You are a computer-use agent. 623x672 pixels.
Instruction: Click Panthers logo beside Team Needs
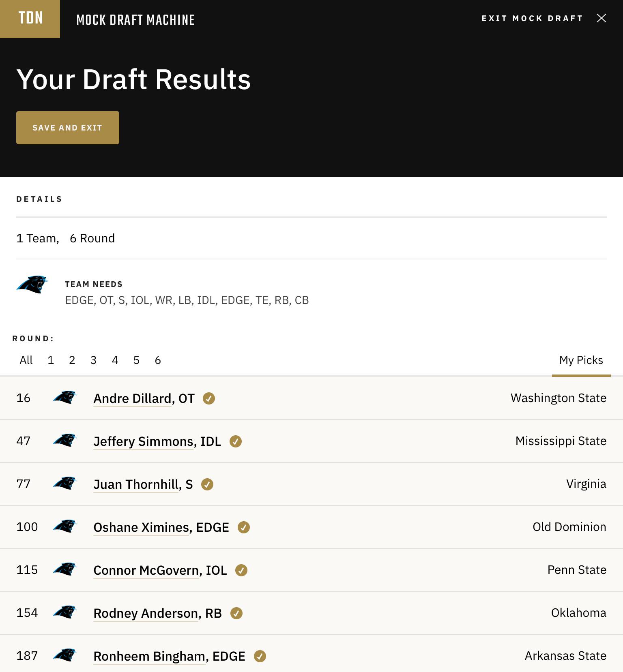pyautogui.click(x=32, y=284)
